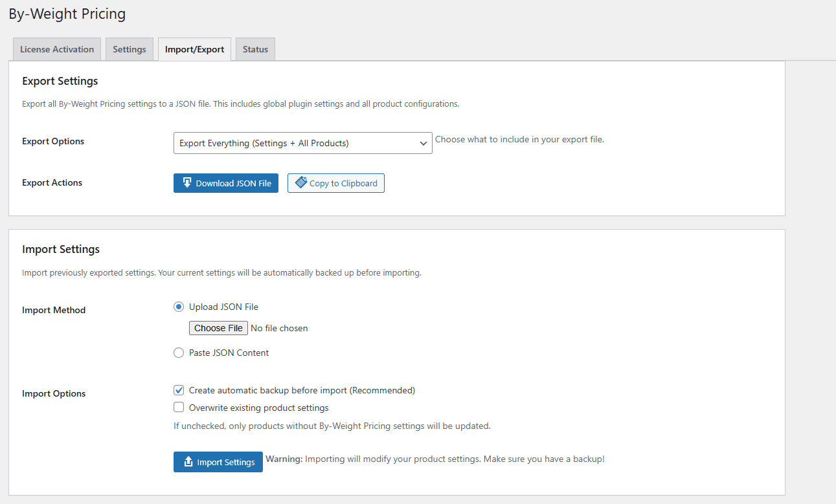Select the Import/Export tab

point(194,49)
